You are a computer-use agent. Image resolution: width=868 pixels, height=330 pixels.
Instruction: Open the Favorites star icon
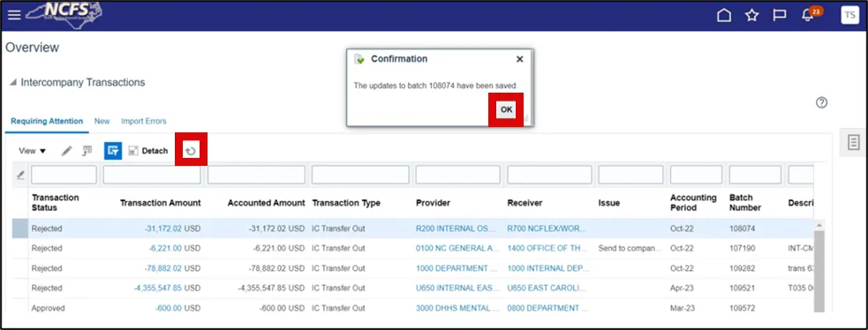pos(751,16)
